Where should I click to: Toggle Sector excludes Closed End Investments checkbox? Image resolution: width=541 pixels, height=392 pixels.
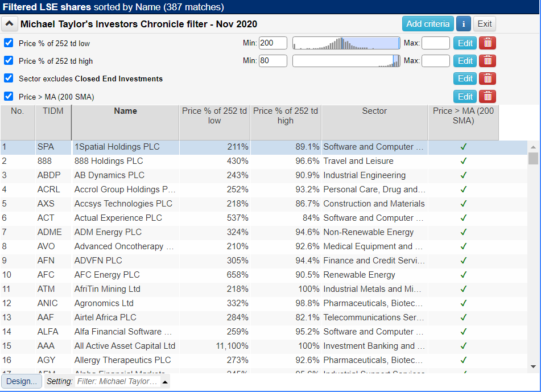(9, 79)
